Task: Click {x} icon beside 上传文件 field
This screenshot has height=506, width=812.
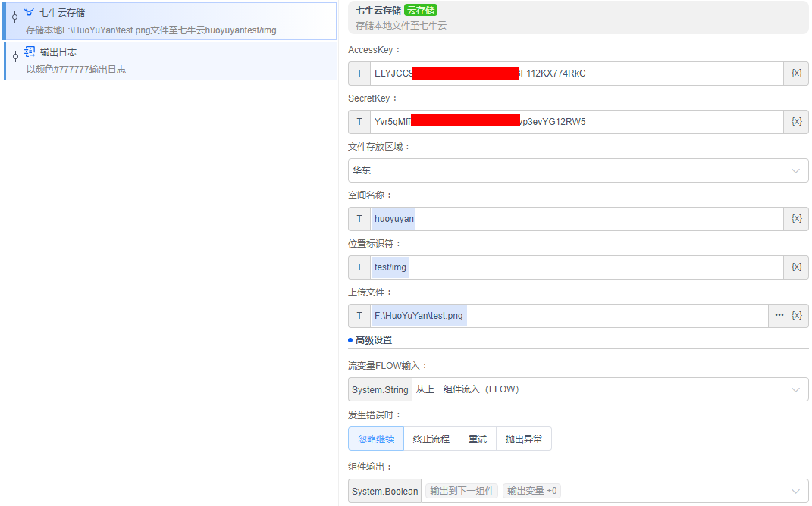Action: coord(796,316)
